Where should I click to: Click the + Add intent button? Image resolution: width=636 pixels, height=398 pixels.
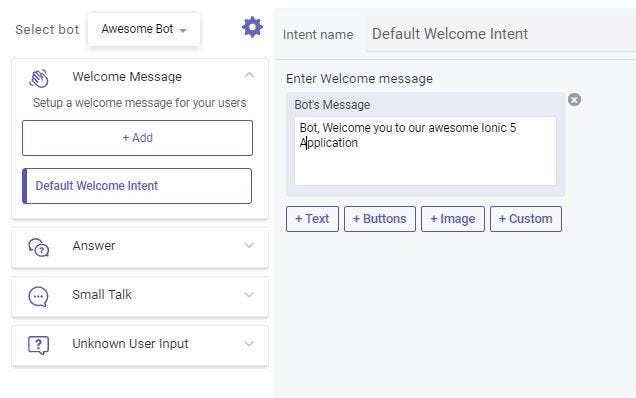(x=138, y=138)
